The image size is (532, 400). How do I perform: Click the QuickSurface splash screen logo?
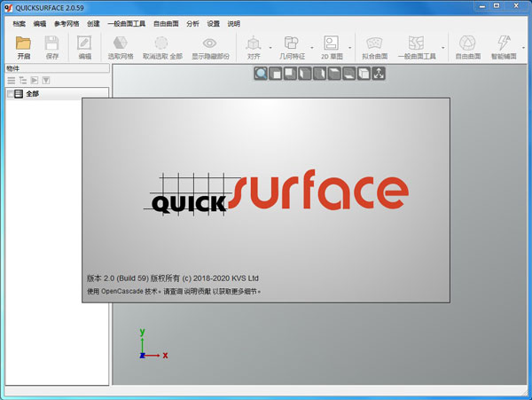tap(276, 192)
